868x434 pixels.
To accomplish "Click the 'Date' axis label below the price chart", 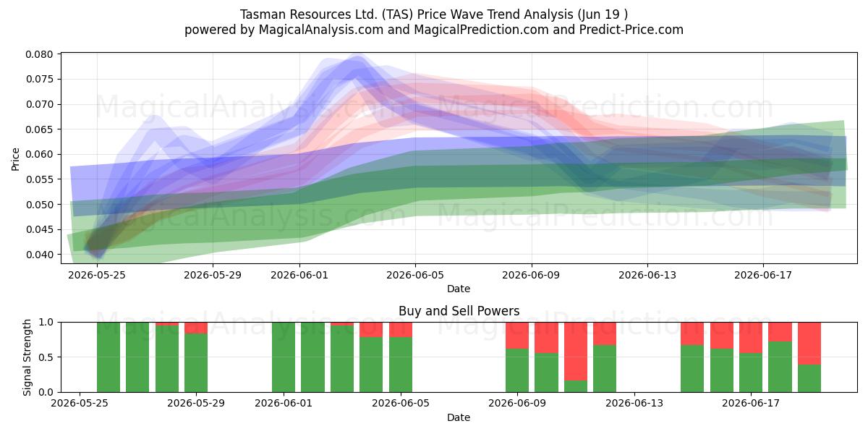I will point(459,289).
